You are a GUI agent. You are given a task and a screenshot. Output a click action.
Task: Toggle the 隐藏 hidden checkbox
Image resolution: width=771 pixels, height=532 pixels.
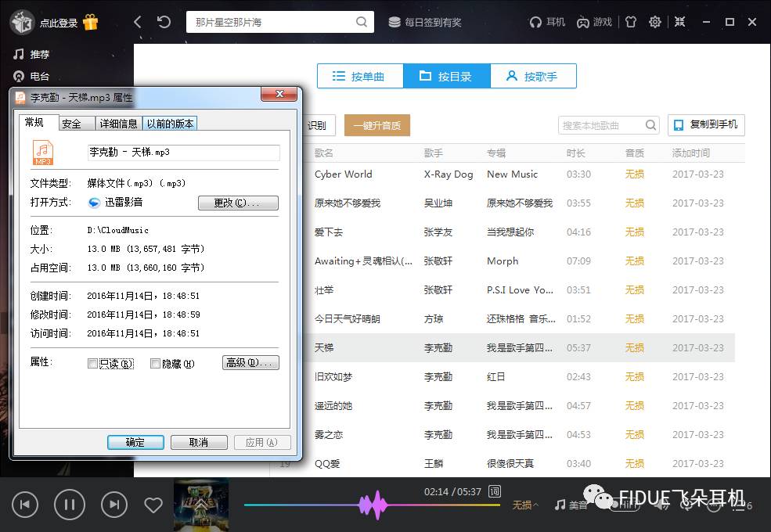pos(155,363)
